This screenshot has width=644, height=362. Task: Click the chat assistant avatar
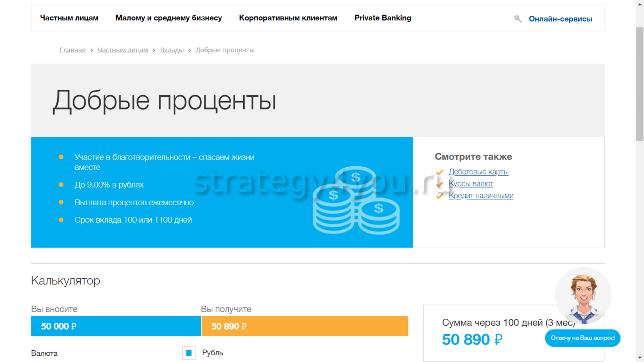[583, 296]
